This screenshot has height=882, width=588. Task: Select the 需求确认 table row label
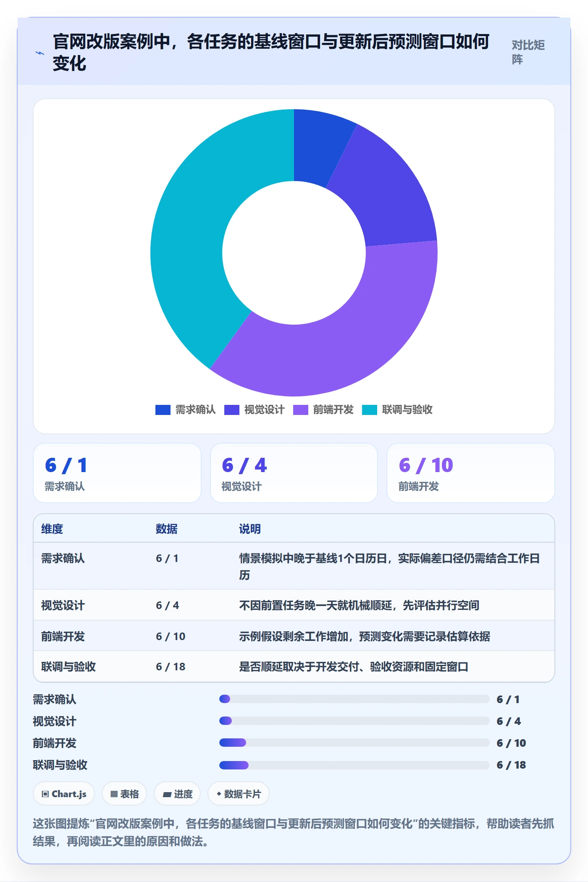pyautogui.click(x=63, y=558)
